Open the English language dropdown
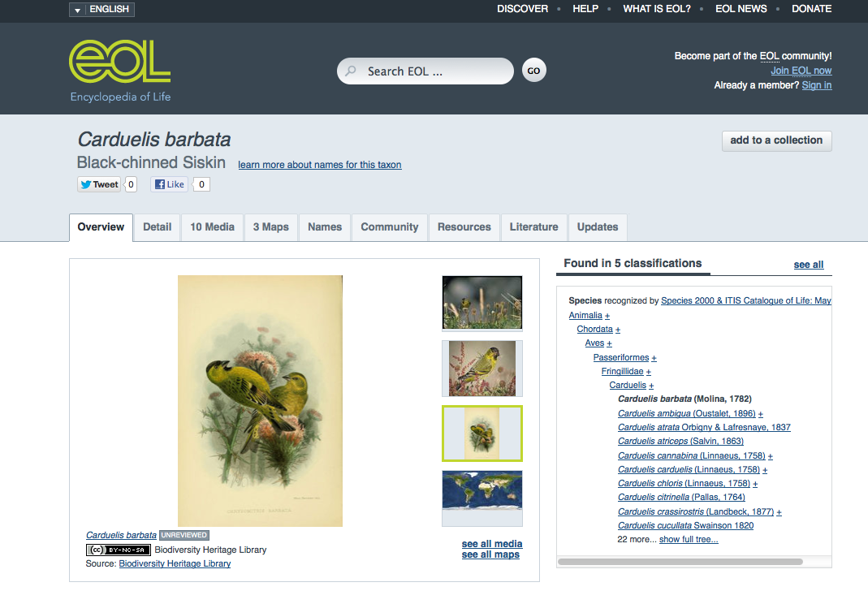Screen dimensions: 868x591 [x=101, y=10]
